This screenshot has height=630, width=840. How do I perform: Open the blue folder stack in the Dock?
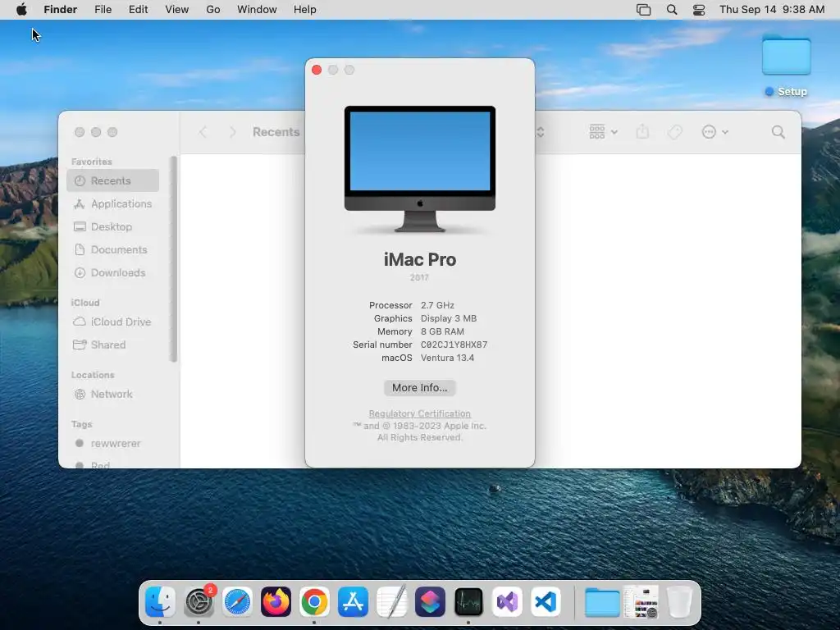tap(602, 601)
